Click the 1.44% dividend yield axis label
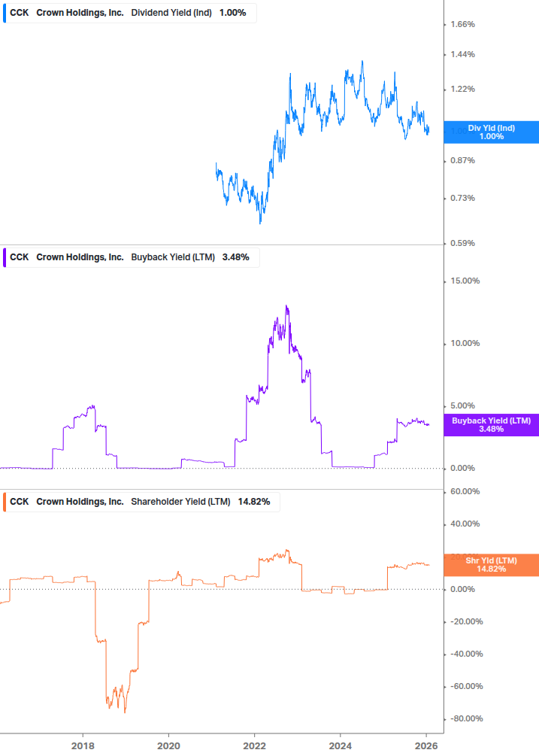This screenshot has width=539, height=756. [x=462, y=54]
